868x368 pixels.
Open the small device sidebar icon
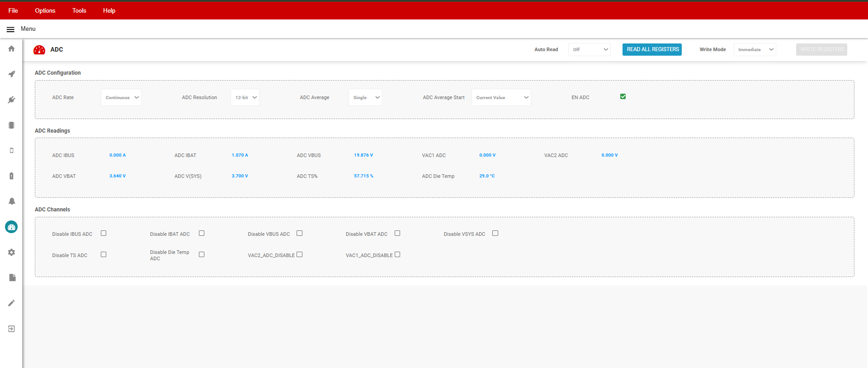[x=12, y=150]
